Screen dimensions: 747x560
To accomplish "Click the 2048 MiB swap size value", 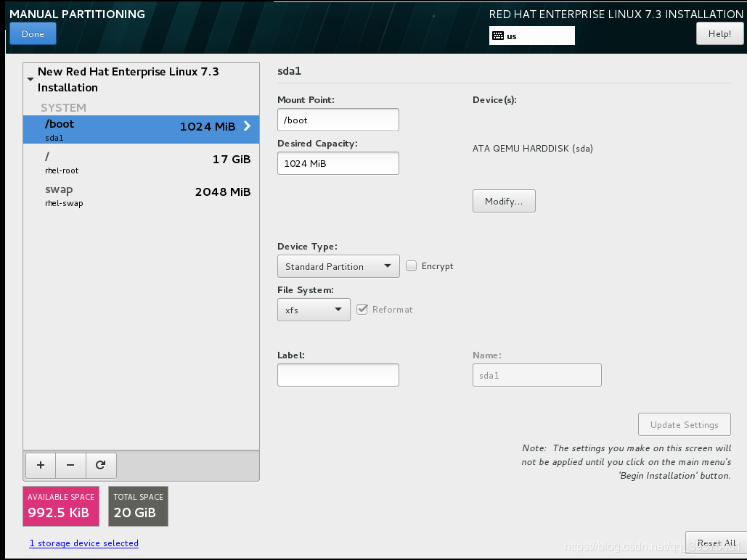I will click(x=223, y=192).
